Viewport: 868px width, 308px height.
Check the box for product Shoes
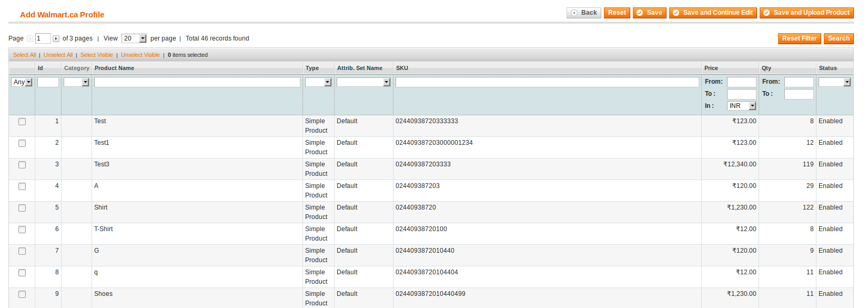click(22, 294)
